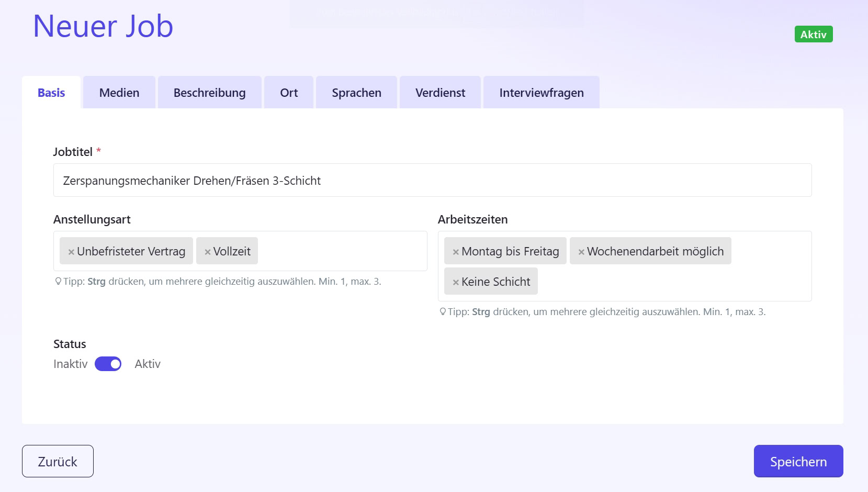The image size is (868, 492).
Task: Switch the Status toggle to Inaktiv
Action: (108, 364)
